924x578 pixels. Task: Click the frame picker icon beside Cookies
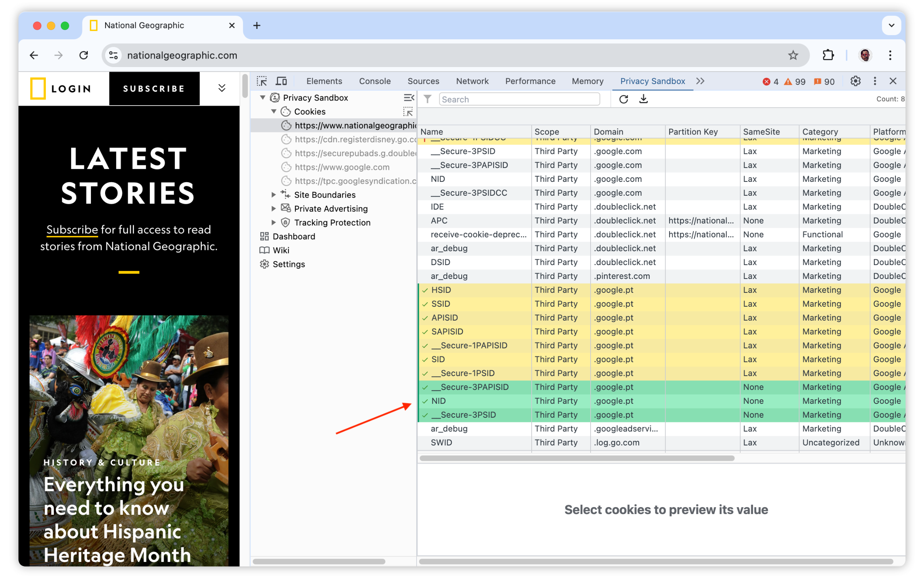point(408,111)
